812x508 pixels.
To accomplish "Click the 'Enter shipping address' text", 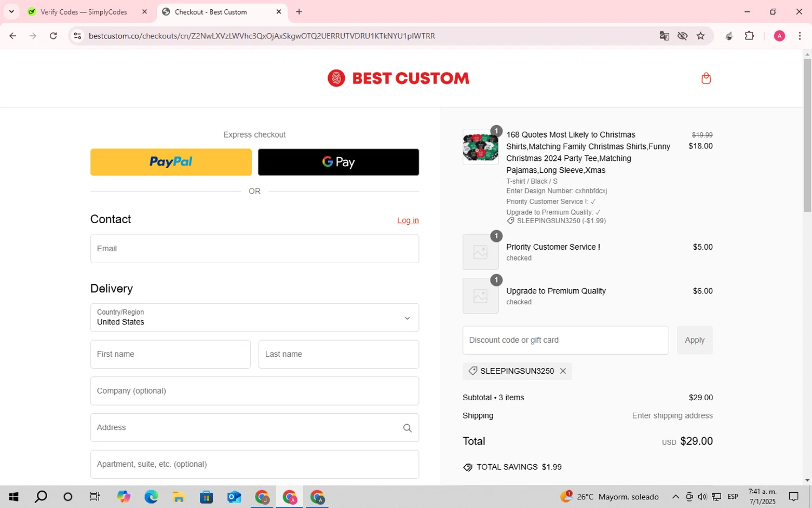I will (x=672, y=416).
